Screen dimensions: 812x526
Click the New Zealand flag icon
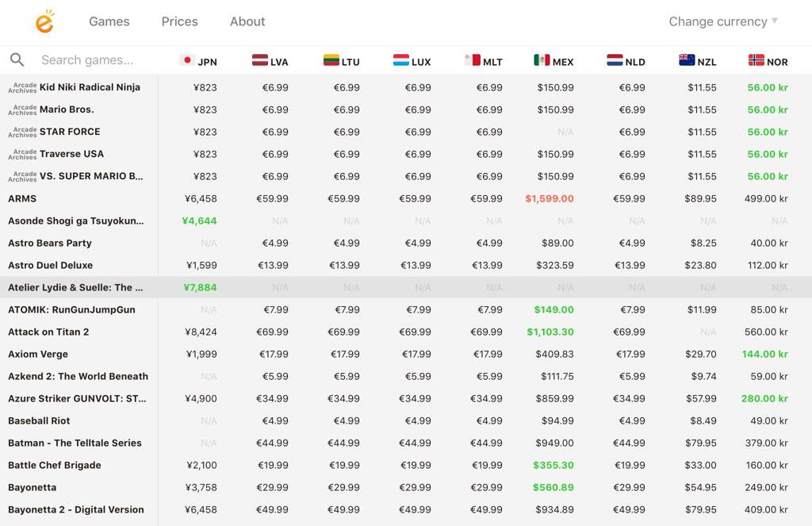coord(687,60)
